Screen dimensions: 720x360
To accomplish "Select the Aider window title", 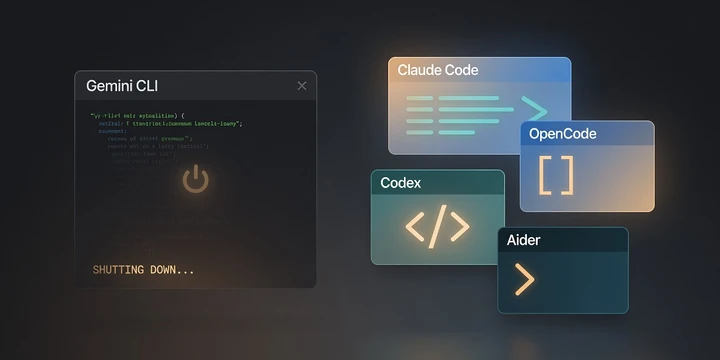I will tap(523, 240).
